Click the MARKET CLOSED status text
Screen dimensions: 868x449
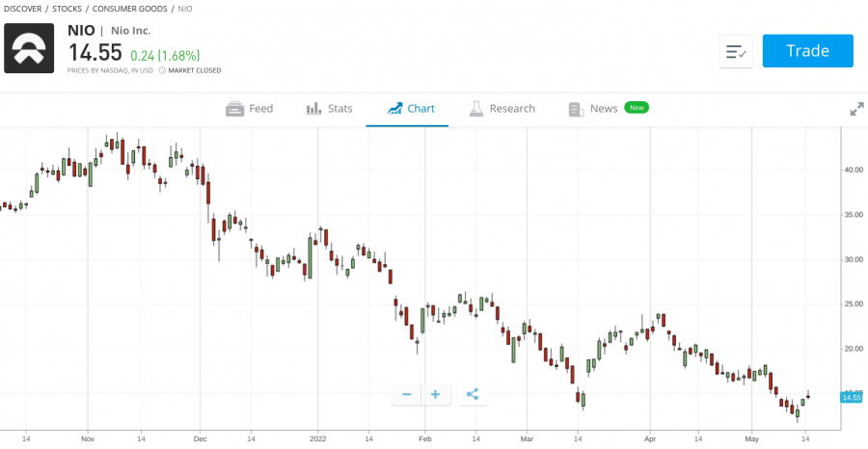pyautogui.click(x=195, y=70)
